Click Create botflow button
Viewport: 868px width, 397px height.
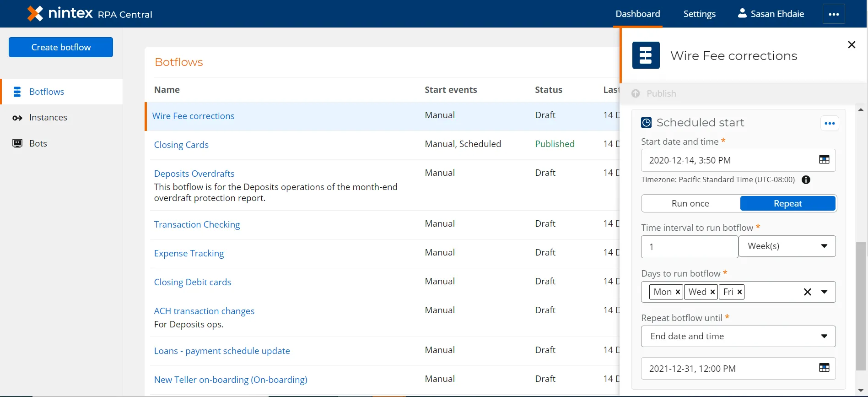click(x=61, y=47)
